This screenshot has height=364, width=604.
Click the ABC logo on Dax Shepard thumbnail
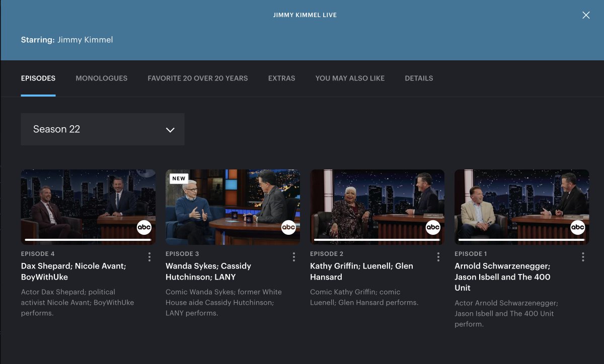[144, 228]
